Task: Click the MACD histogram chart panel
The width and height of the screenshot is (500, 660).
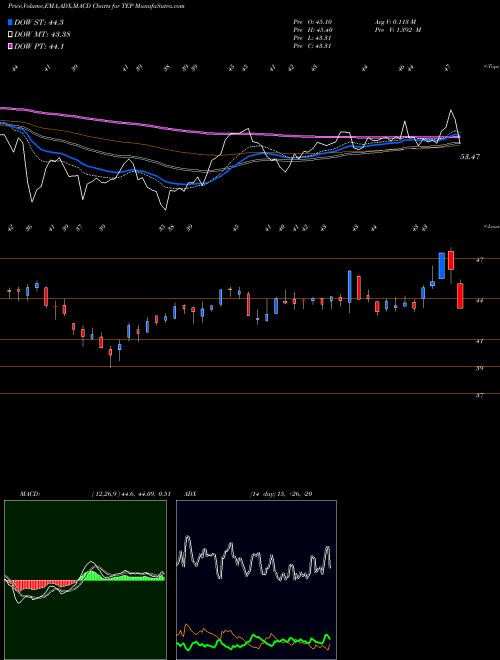Action: tap(85, 580)
